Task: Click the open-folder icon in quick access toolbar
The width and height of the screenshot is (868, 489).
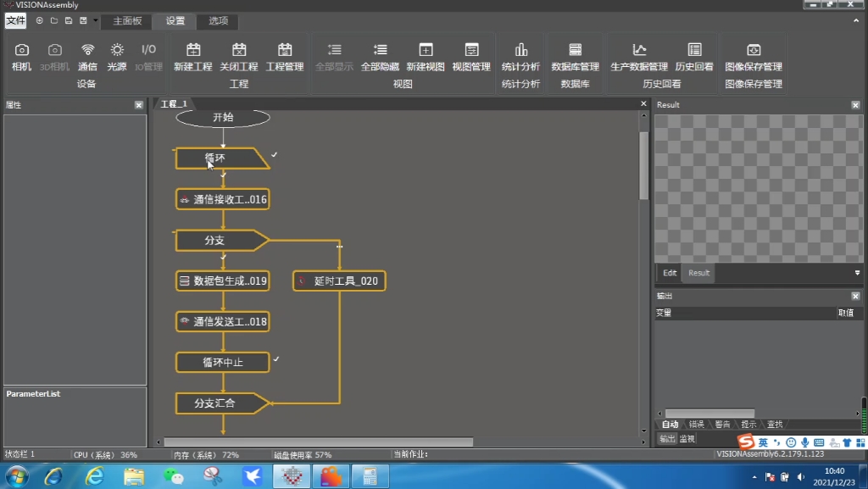Action: coord(53,20)
